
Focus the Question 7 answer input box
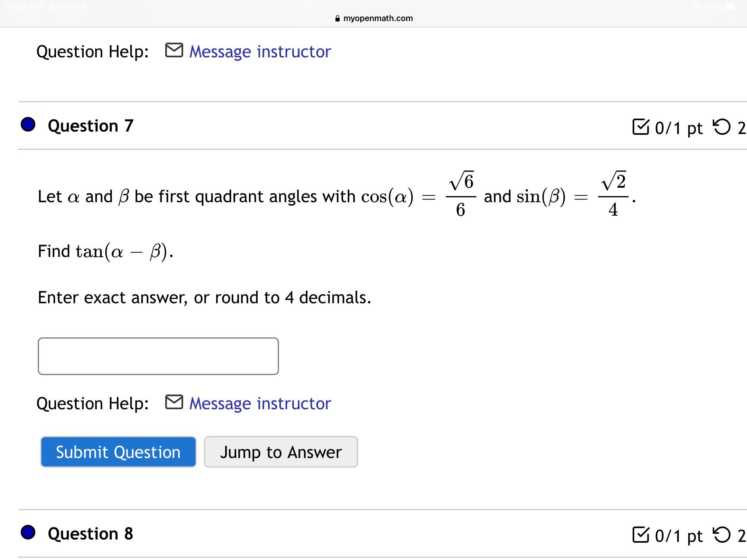[x=158, y=356]
